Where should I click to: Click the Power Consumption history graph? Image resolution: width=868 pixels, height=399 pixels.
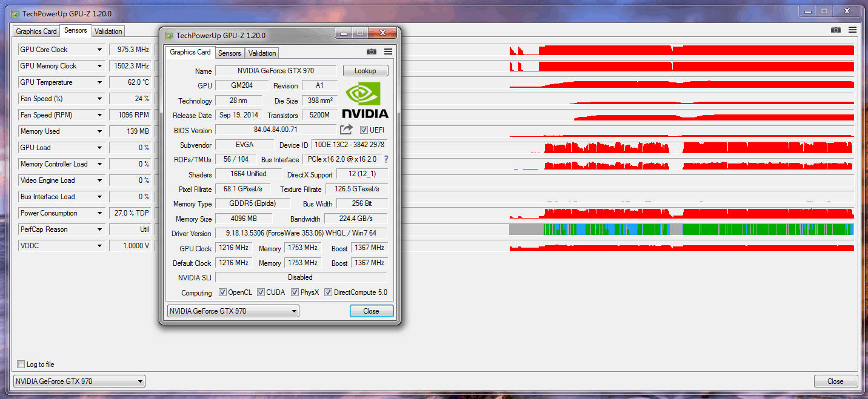tap(682, 213)
